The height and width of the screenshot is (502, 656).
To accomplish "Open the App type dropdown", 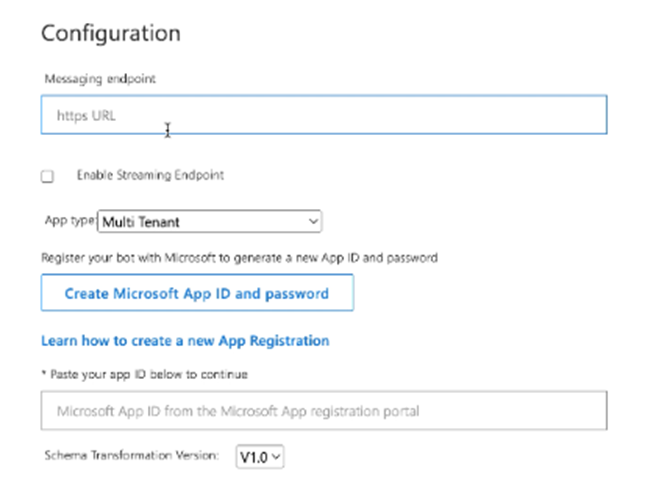I will 209,221.
